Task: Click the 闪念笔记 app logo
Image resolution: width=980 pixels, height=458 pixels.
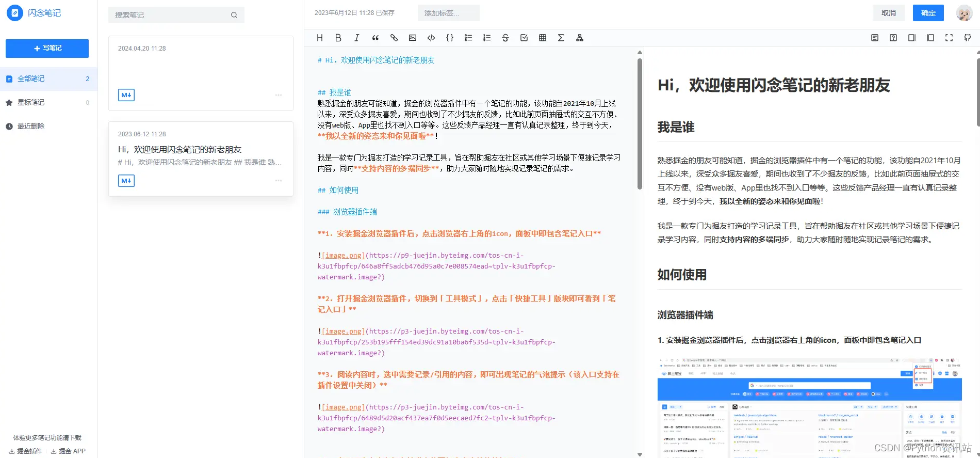Action: click(34, 13)
